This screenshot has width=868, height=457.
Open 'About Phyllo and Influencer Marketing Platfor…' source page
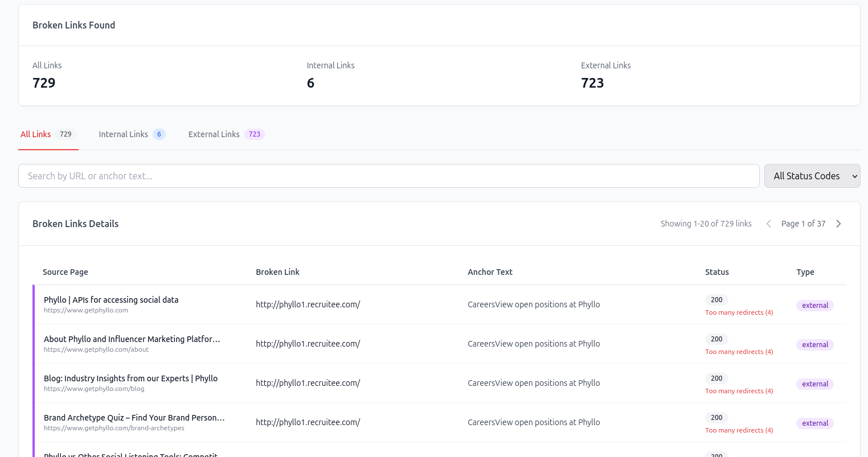point(132,339)
